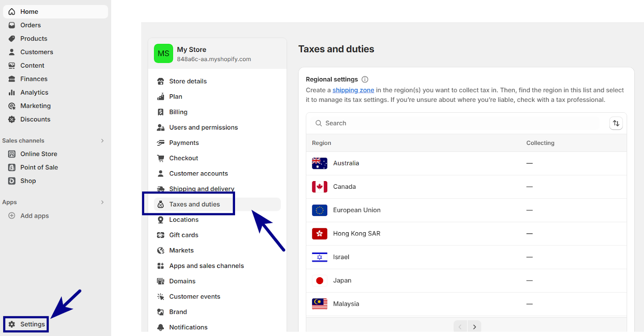Click the Add apps plus icon
The height and width of the screenshot is (336, 644).
point(12,216)
